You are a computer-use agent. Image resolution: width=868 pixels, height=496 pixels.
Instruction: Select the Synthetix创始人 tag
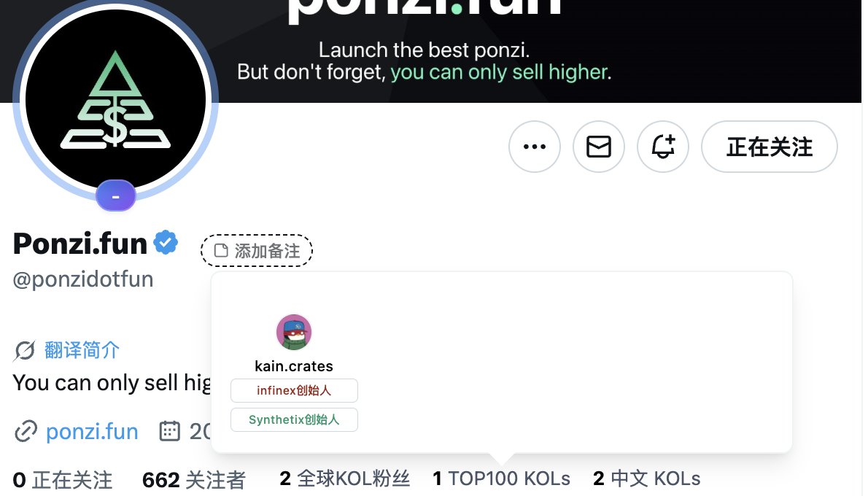tap(294, 419)
